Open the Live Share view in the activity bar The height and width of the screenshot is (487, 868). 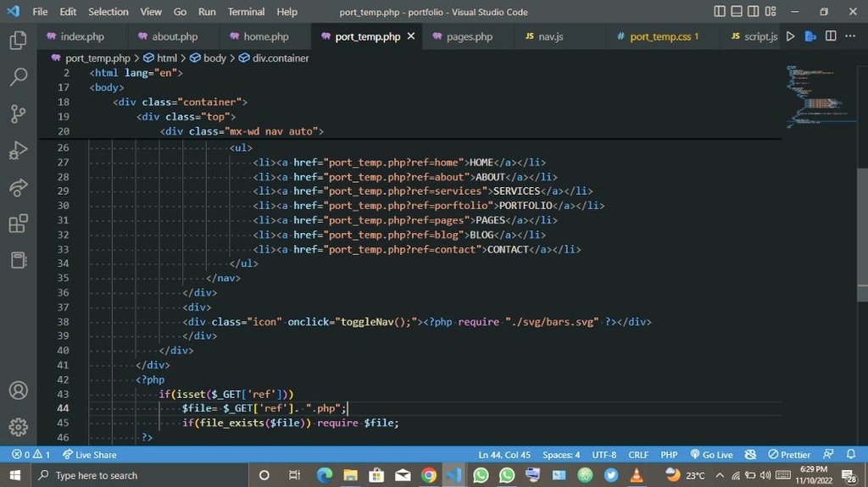19,188
